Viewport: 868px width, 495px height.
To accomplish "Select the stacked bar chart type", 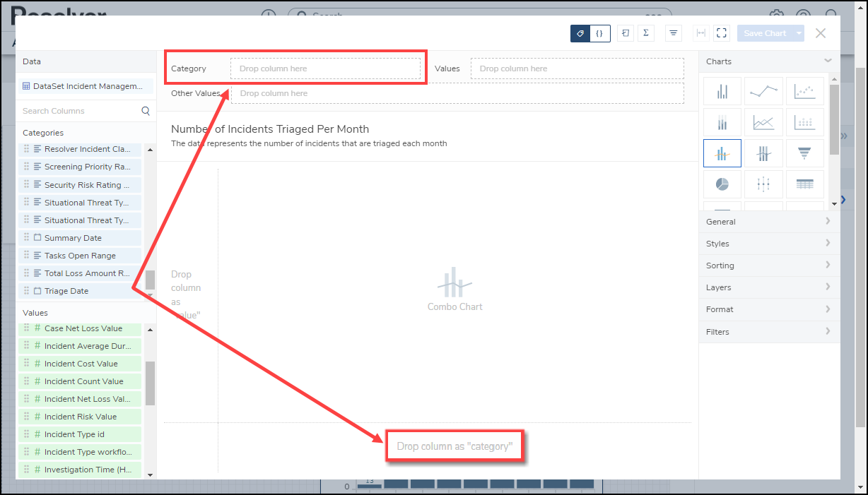I will [x=722, y=122].
